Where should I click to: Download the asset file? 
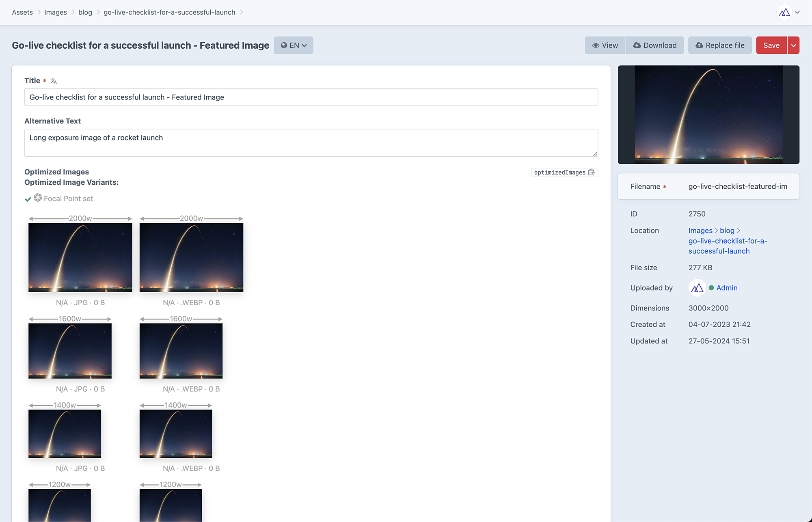tap(655, 45)
